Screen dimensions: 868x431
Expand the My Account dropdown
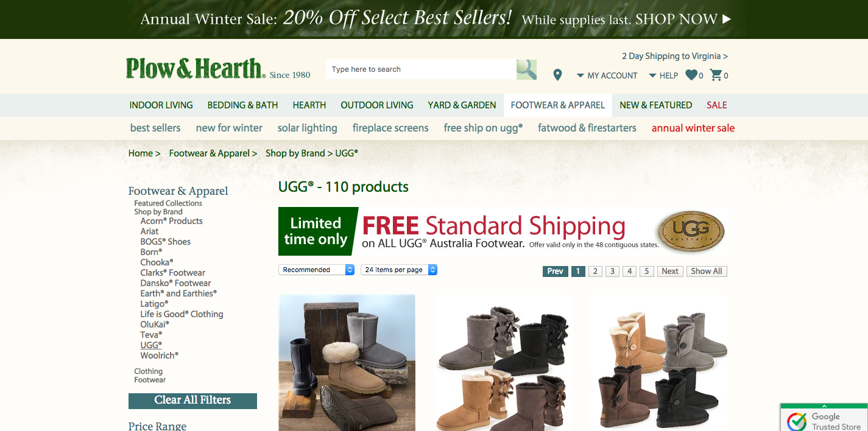607,75
